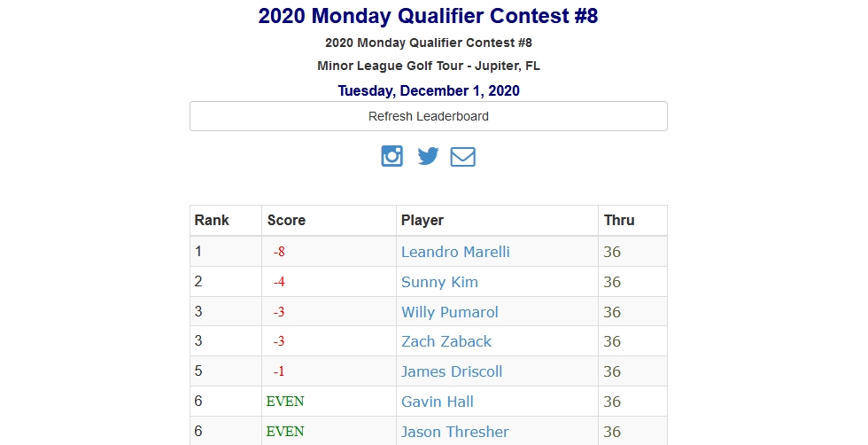Open Leandro Marelli's player link

[455, 252]
